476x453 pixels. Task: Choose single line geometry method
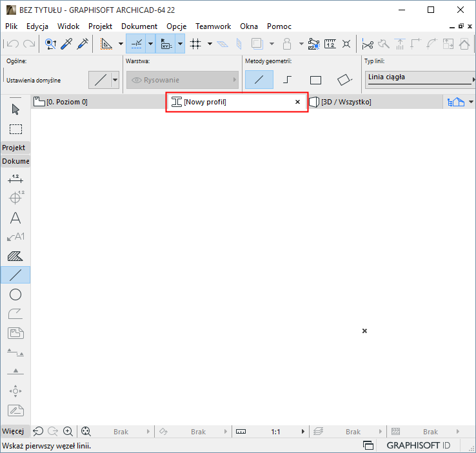pyautogui.click(x=259, y=80)
